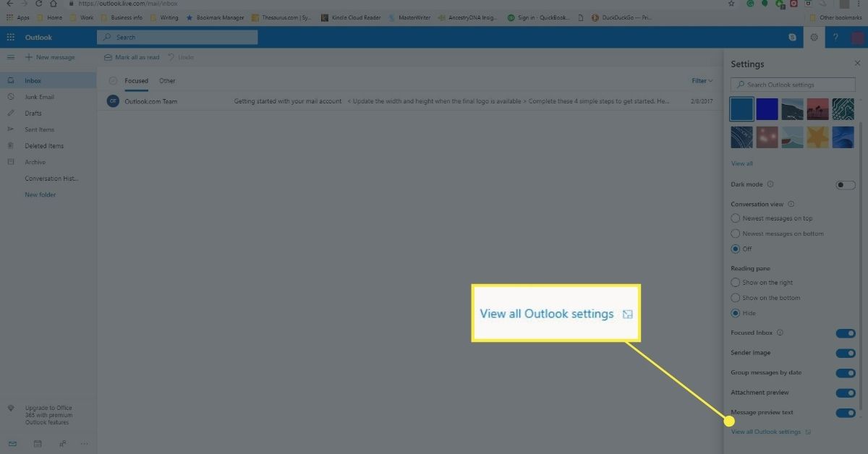Image resolution: width=868 pixels, height=454 pixels.
Task: Click the New folder link
Action: [x=41, y=194]
